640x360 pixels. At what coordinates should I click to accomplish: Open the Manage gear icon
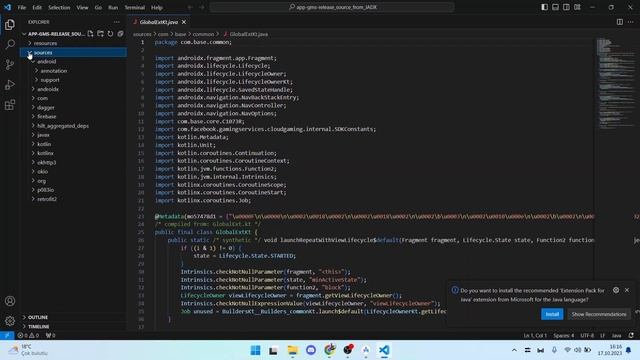(x=10, y=321)
